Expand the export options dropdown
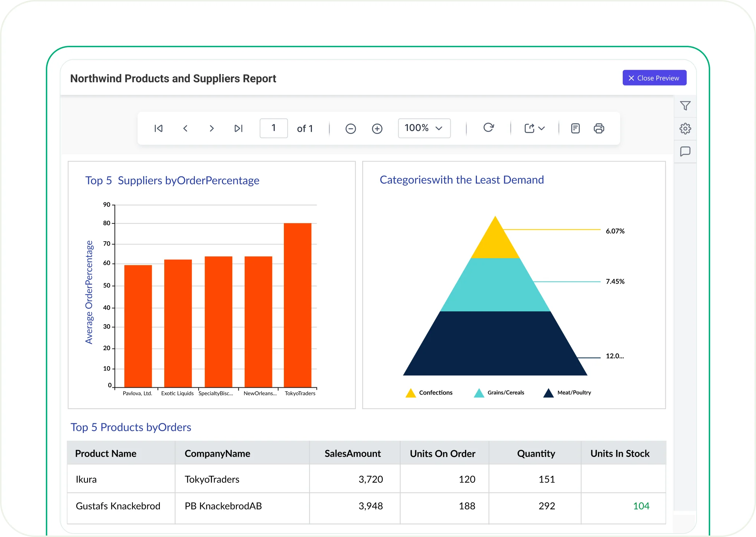The height and width of the screenshot is (537, 756). point(535,128)
